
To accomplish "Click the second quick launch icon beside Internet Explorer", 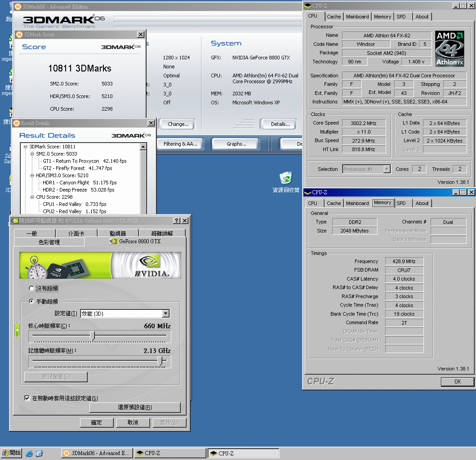I will pyautogui.click(x=39, y=453).
